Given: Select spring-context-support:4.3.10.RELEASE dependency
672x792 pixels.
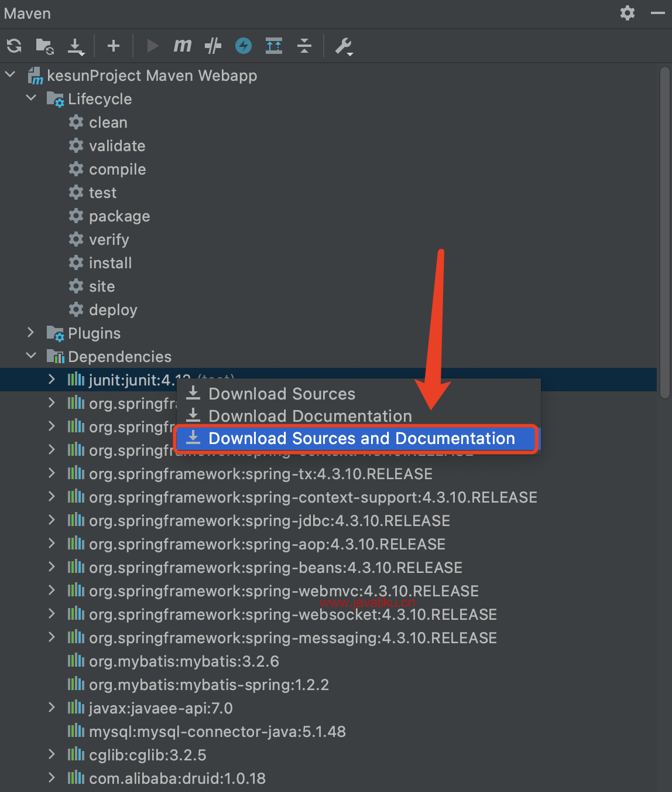Looking at the screenshot, I should click(x=313, y=497).
